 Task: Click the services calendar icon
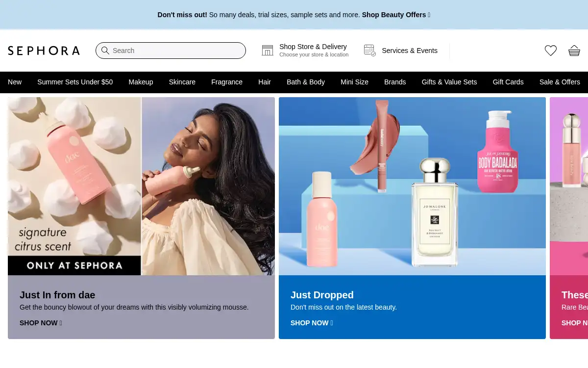pyautogui.click(x=370, y=50)
